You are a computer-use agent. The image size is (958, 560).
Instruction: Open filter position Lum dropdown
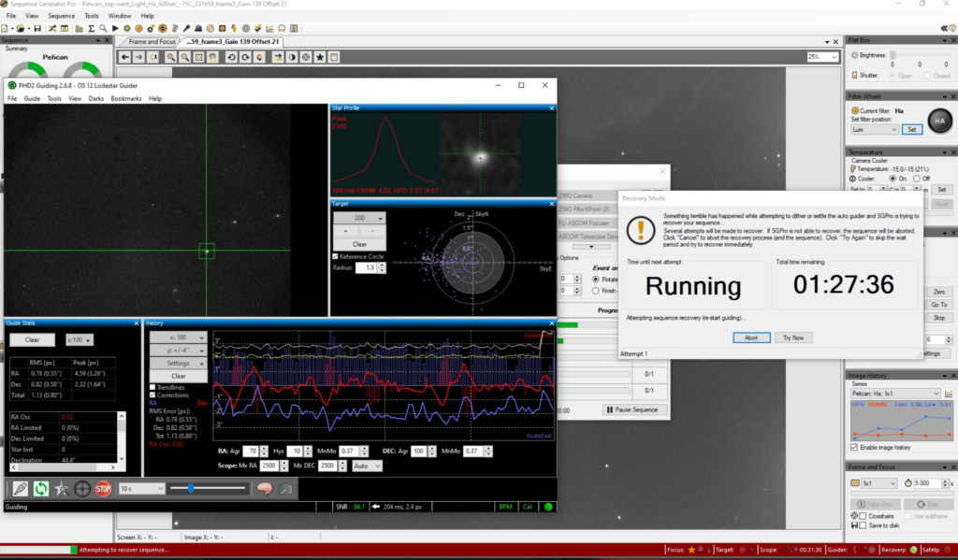(x=875, y=129)
